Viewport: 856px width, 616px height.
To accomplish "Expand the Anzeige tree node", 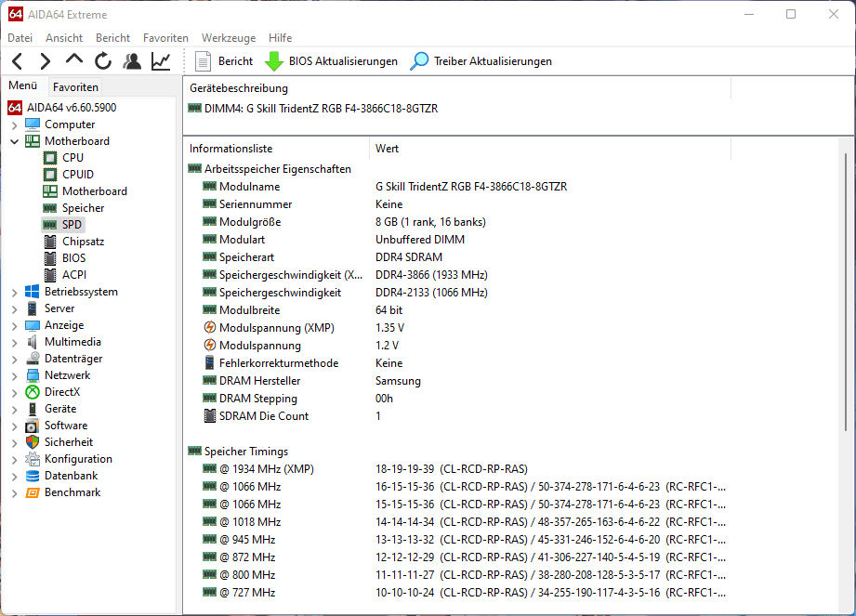I will point(14,326).
